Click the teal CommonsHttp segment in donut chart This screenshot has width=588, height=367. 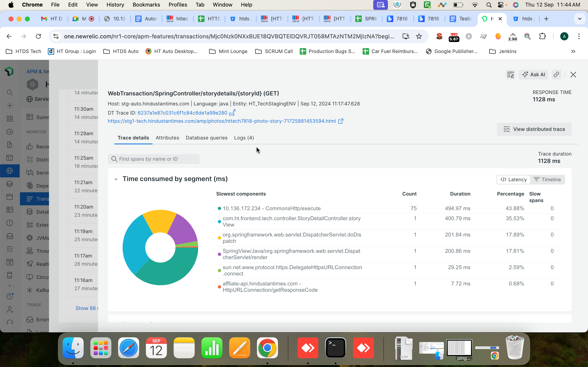click(x=170, y=273)
